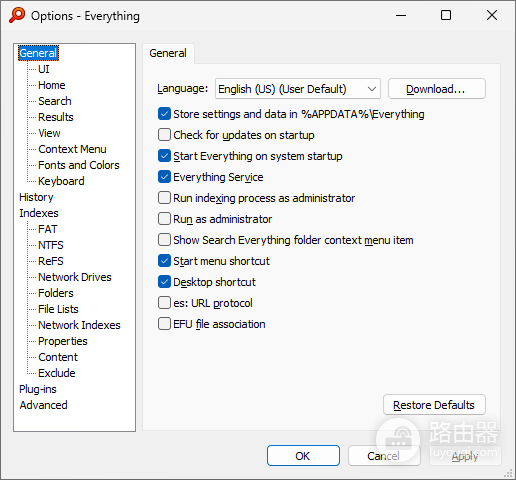Open the Language dropdown
516x480 pixels.
(x=298, y=89)
